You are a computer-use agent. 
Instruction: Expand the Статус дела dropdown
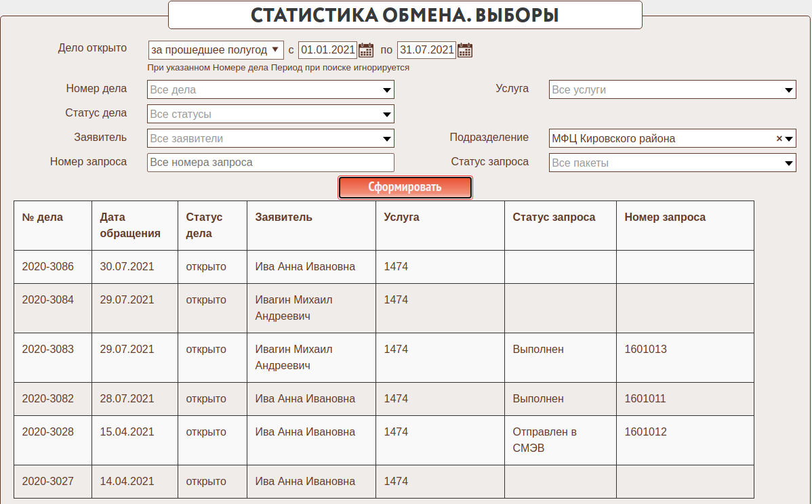[x=386, y=114]
